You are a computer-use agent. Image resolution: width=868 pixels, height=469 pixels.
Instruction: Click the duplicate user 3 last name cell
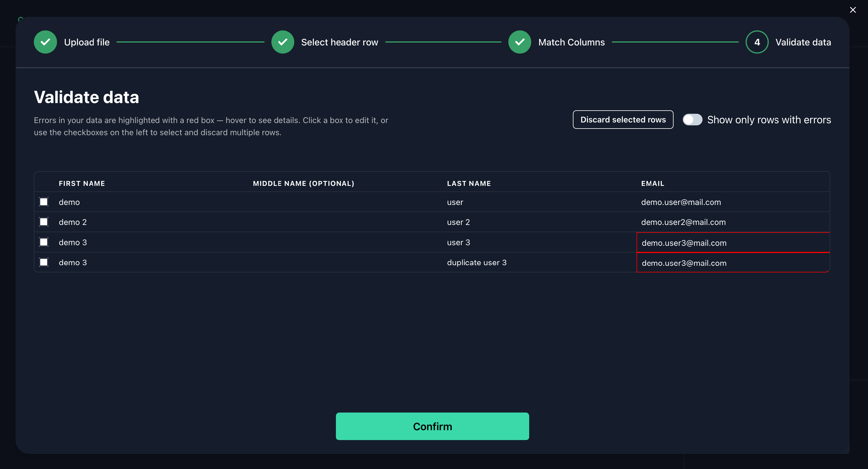(x=477, y=262)
